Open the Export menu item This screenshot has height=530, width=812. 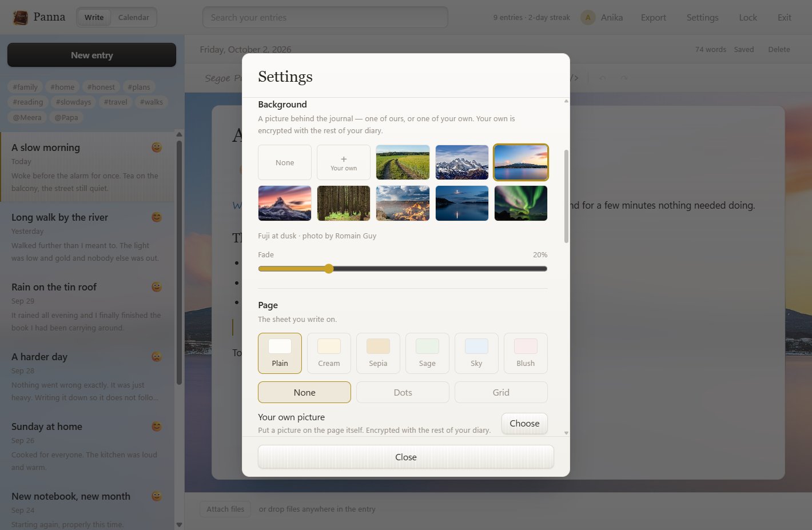[x=653, y=18]
